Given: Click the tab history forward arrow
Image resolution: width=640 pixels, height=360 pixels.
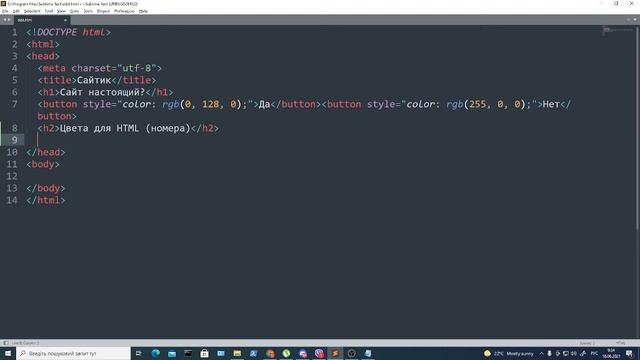Looking at the screenshot, I should coord(9,20).
